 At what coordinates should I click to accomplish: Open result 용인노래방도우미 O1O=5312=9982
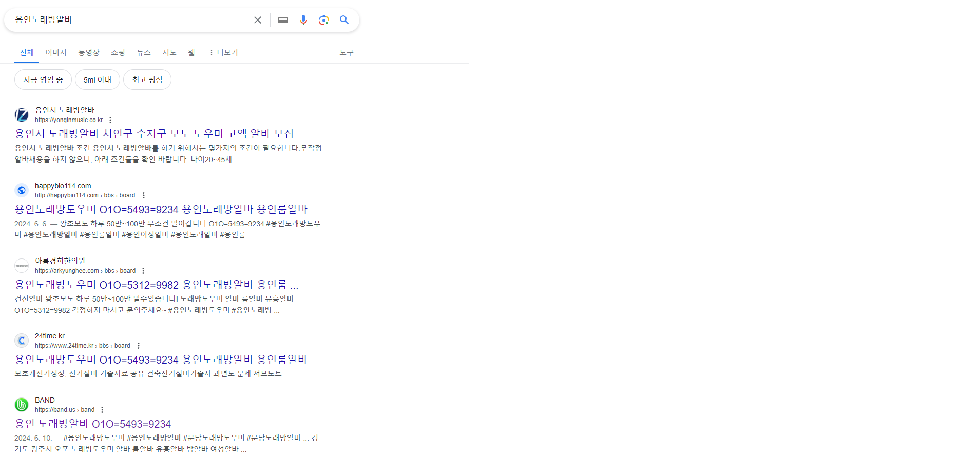(x=156, y=285)
